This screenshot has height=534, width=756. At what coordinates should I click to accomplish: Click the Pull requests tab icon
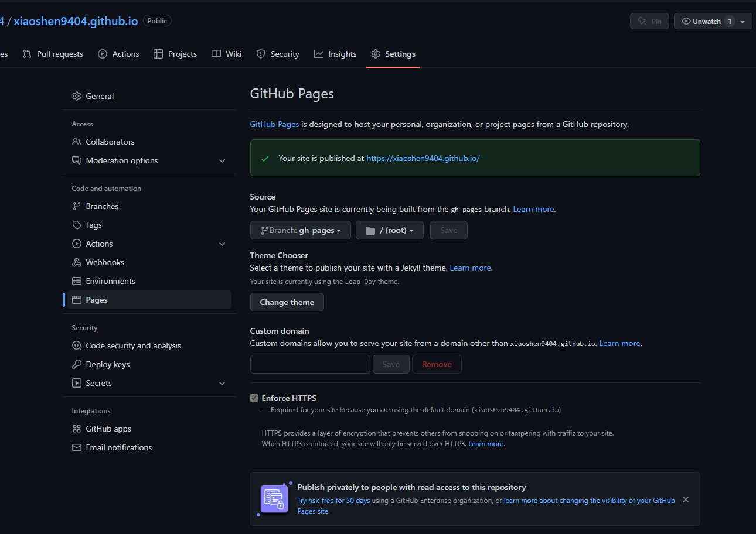click(x=27, y=54)
